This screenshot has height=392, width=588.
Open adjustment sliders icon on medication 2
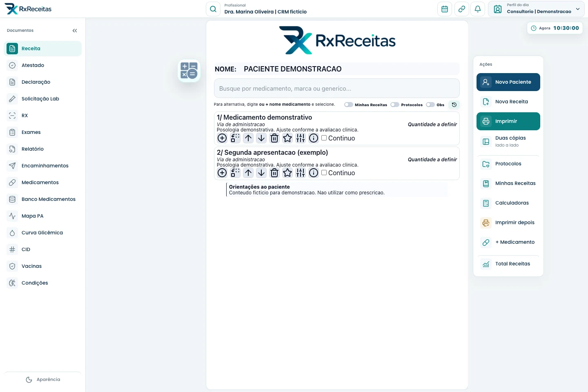click(301, 173)
